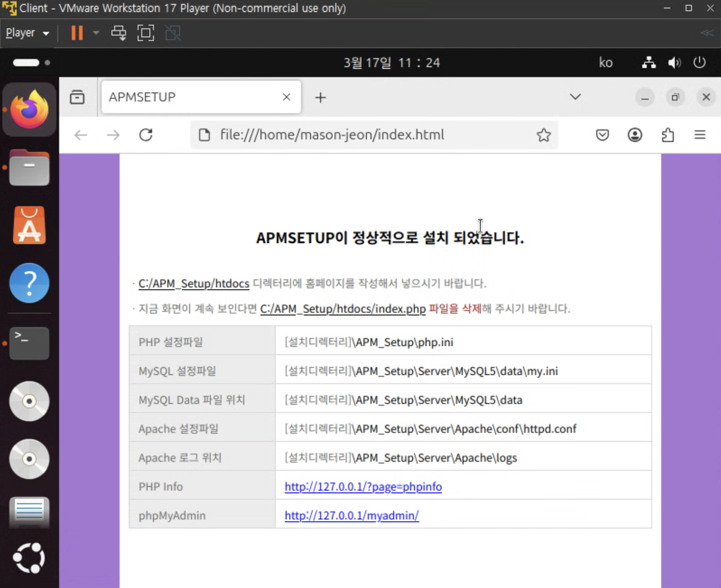Send Ctrl+Alt+Del to the VM
Viewport: 721px width, 588px height.
coord(119,33)
